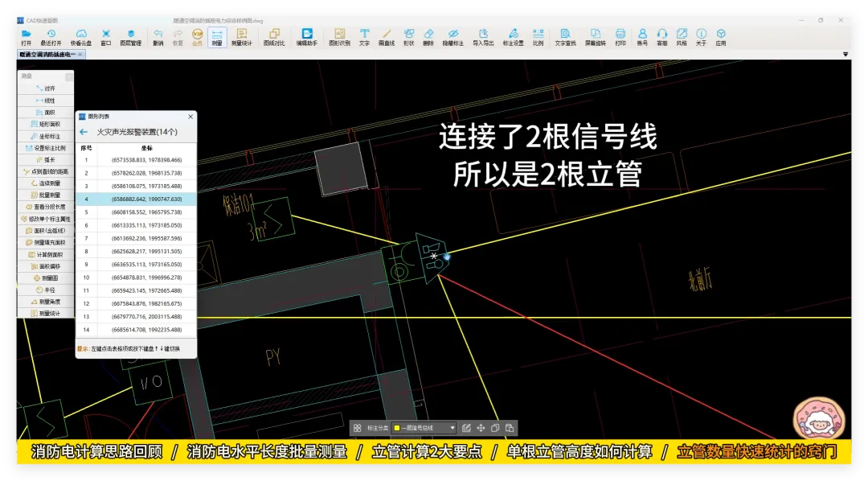Select the 删除 eraser tool
Screen dimensions: 868x481
pos(428,37)
